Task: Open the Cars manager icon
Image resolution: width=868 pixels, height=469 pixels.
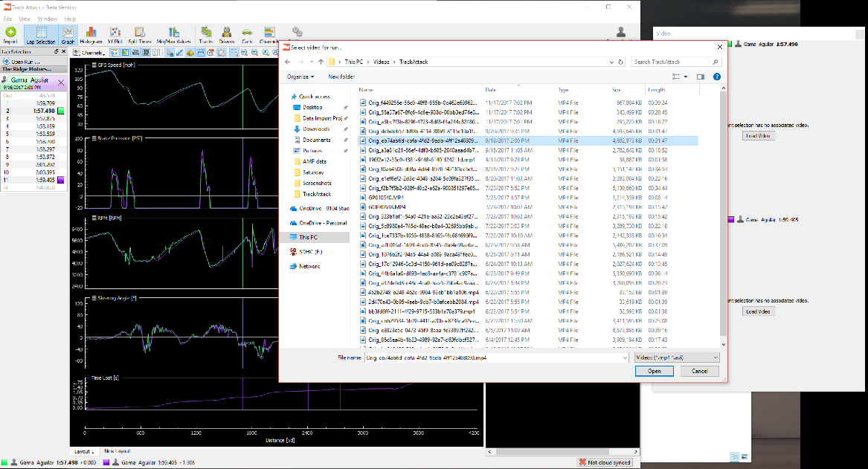Action: [247, 35]
